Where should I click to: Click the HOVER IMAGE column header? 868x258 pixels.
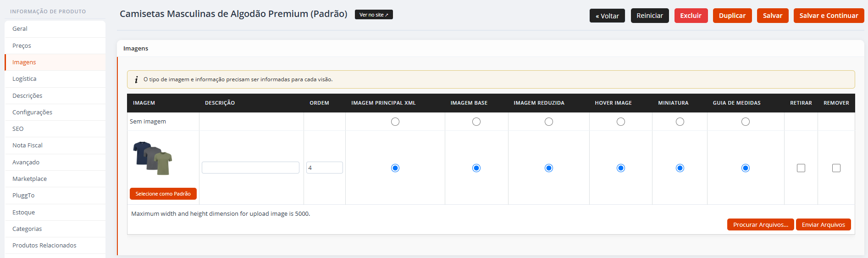click(x=613, y=103)
